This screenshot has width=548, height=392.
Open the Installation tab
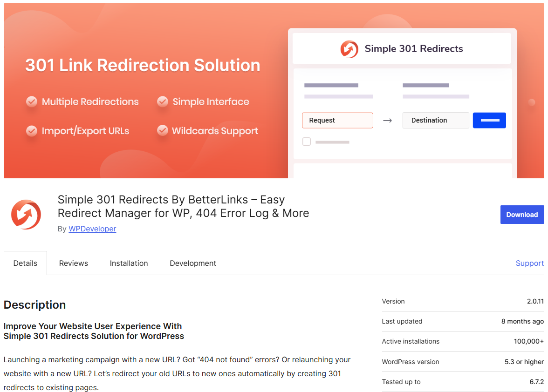tap(129, 263)
